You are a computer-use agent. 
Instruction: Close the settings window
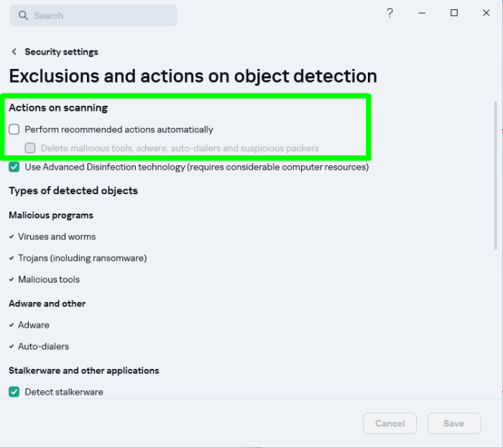[x=486, y=13]
